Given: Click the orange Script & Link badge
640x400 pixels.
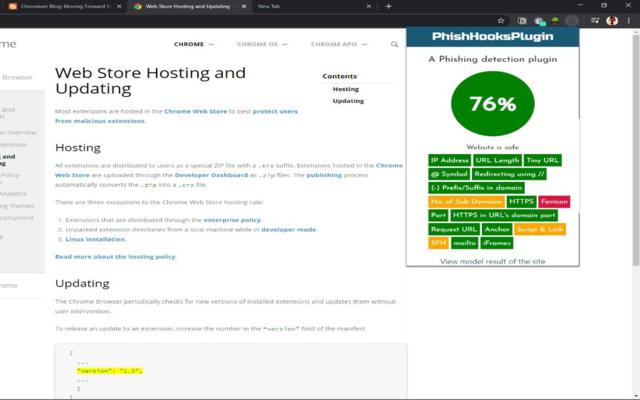Looking at the screenshot, I should 540,229.
